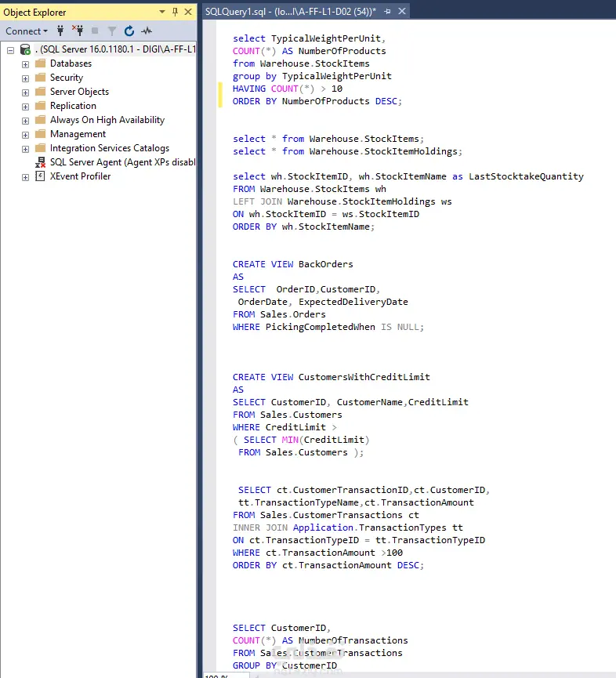616x678 pixels.
Task: Click 'CREATE VIEW CustomersWithCreditLimit' line
Action: coord(332,377)
